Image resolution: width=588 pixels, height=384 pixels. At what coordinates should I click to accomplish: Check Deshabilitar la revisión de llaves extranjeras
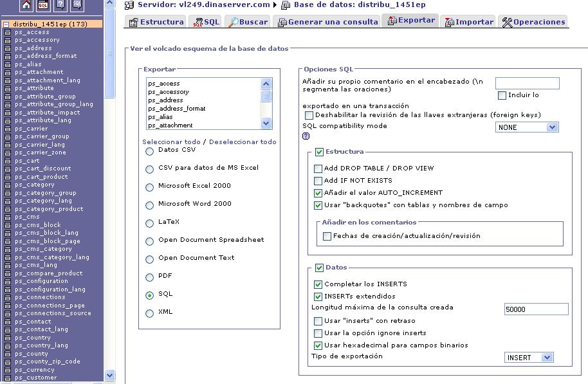click(x=309, y=115)
